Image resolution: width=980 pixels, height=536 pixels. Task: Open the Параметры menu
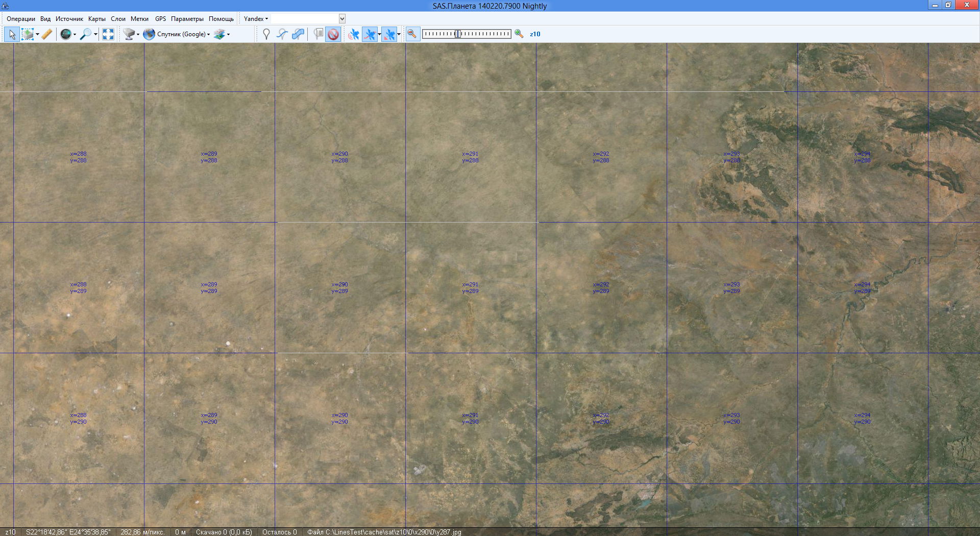point(187,19)
